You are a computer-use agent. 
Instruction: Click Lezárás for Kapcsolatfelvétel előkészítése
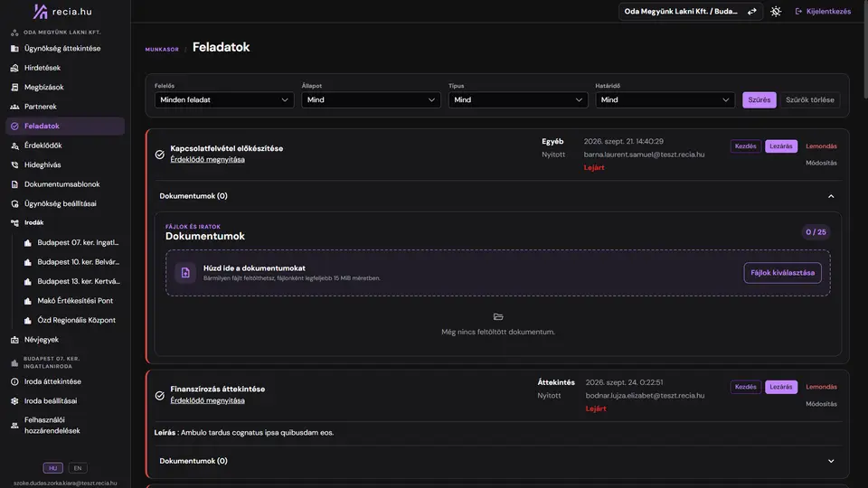[x=781, y=146]
